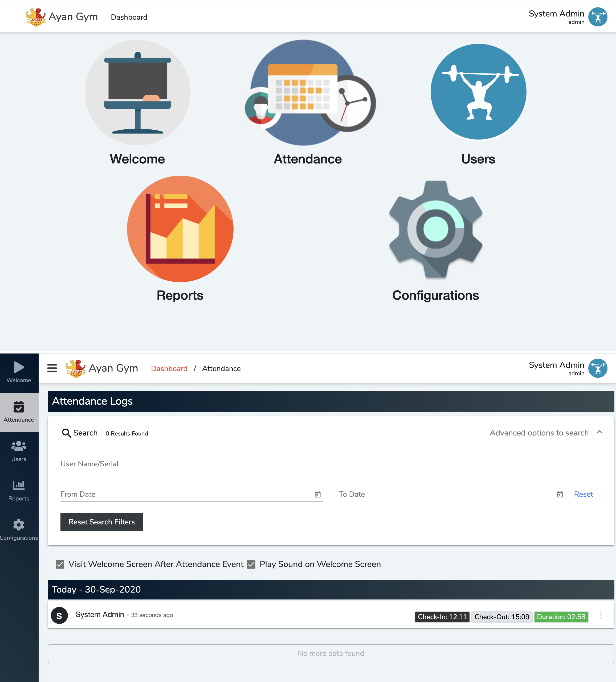Click 33 seconds ago timestamp
This screenshot has height=682, width=616.
tap(152, 615)
